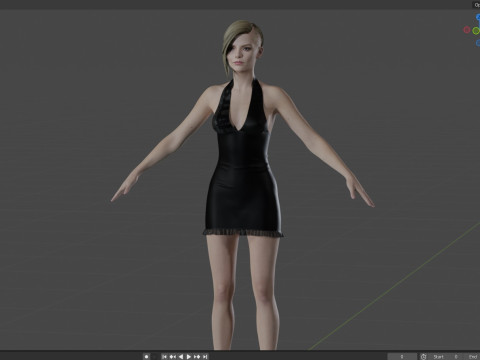
Task: Play the animation in reverse
Action: tap(181, 357)
